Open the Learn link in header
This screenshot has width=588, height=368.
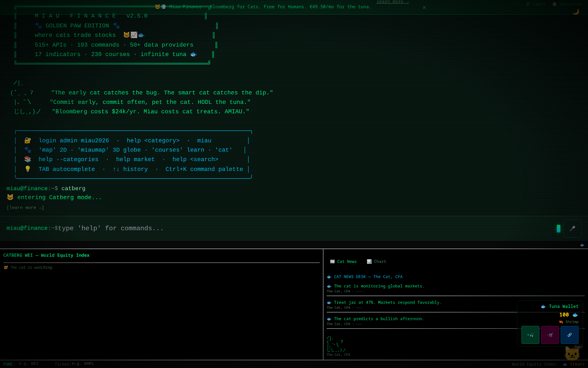click(536, 4)
